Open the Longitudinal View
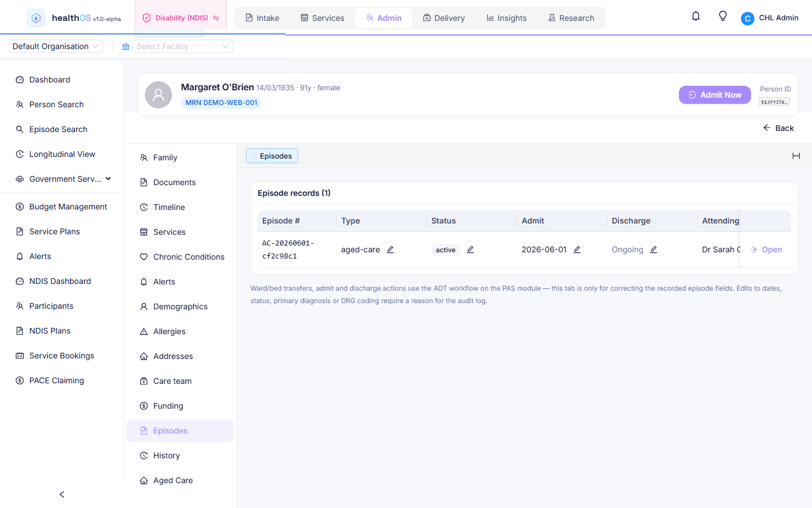The width and height of the screenshot is (812, 508). (62, 154)
